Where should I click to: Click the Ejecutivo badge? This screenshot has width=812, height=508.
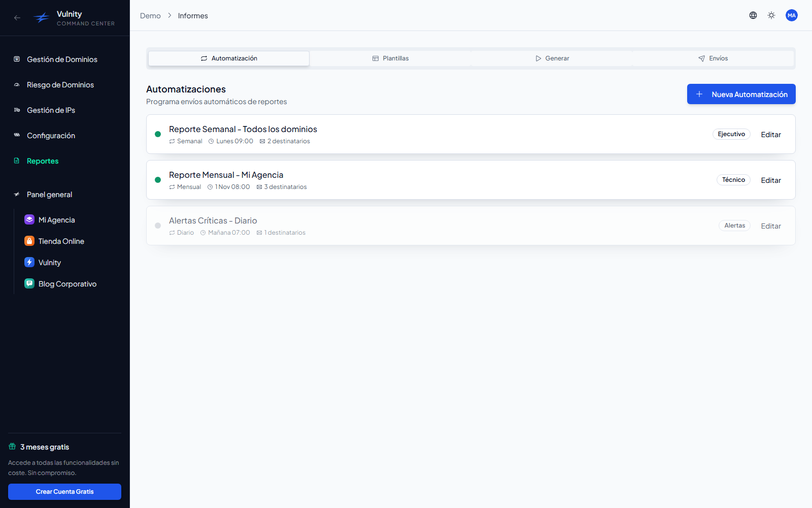pyautogui.click(x=731, y=134)
